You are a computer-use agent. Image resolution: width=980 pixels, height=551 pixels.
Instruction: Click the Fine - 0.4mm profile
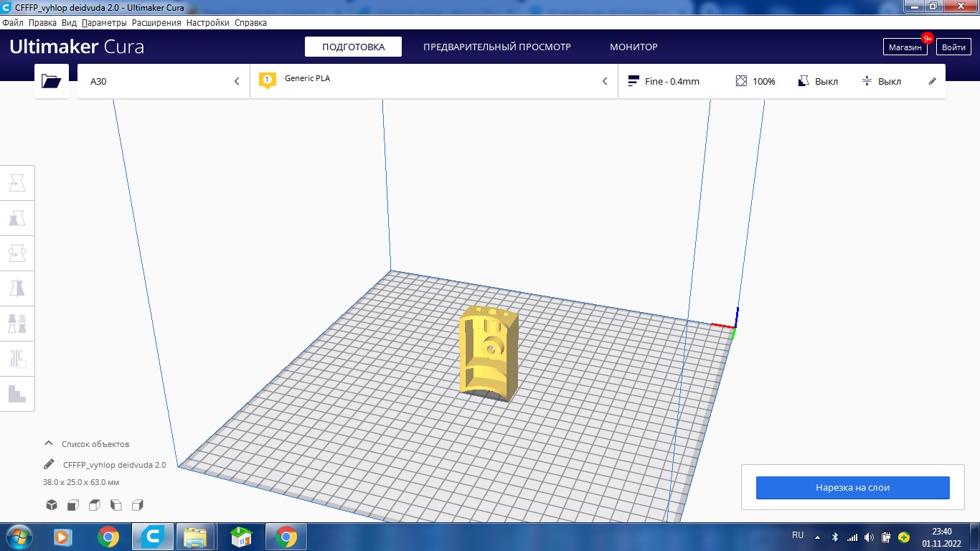tap(664, 81)
